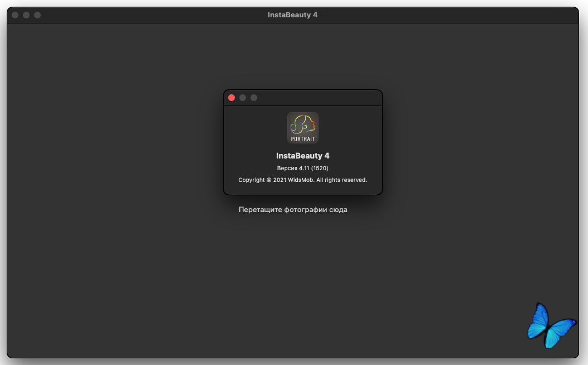Click the main window's dimmed zoom button

click(37, 15)
